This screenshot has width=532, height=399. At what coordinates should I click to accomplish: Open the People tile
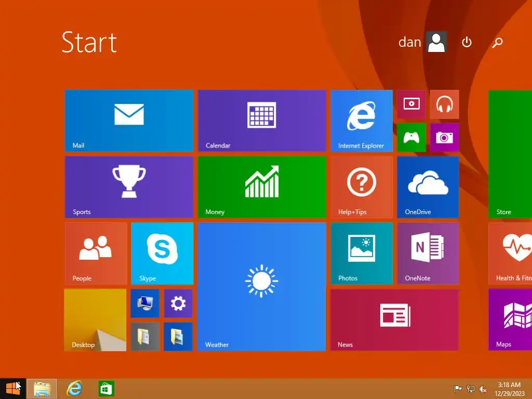[96, 254]
